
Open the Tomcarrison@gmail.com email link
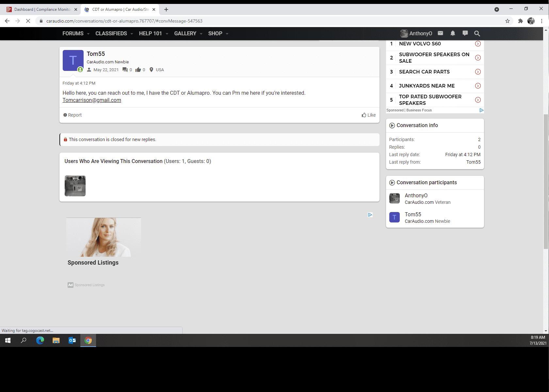(92, 100)
